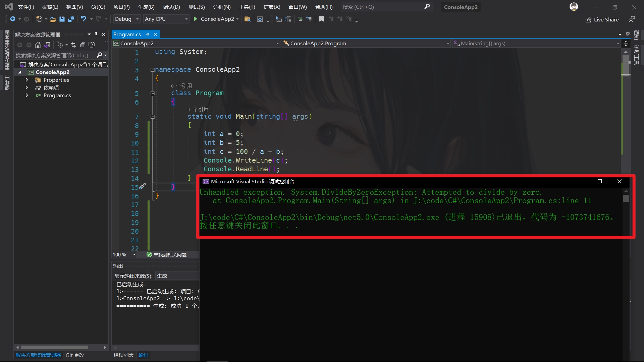Start debugging with green play button

point(196,19)
